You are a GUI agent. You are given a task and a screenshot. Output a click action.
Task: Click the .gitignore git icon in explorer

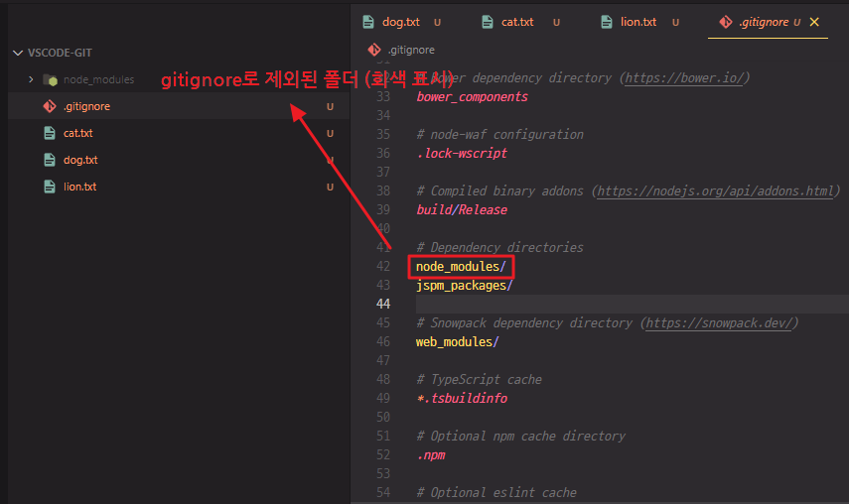50,106
